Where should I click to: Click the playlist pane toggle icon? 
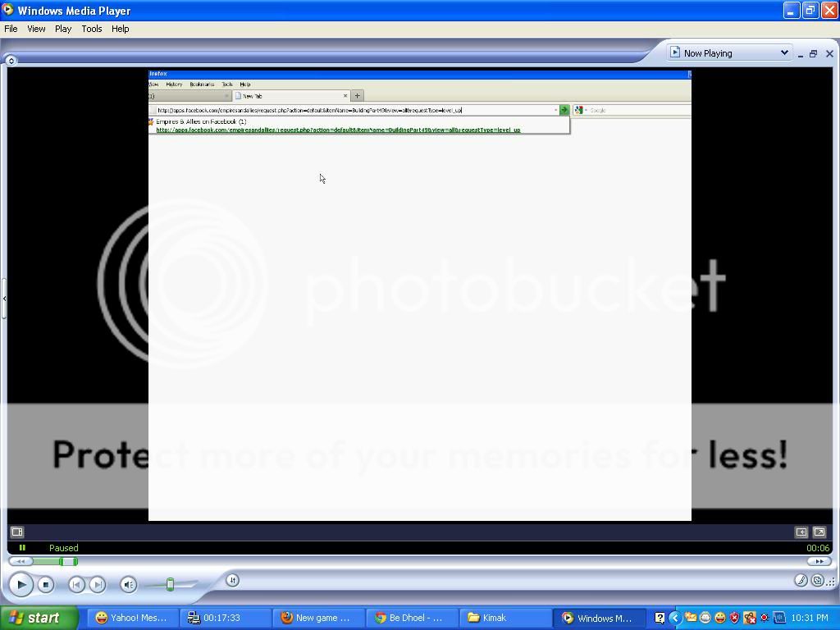click(17, 532)
